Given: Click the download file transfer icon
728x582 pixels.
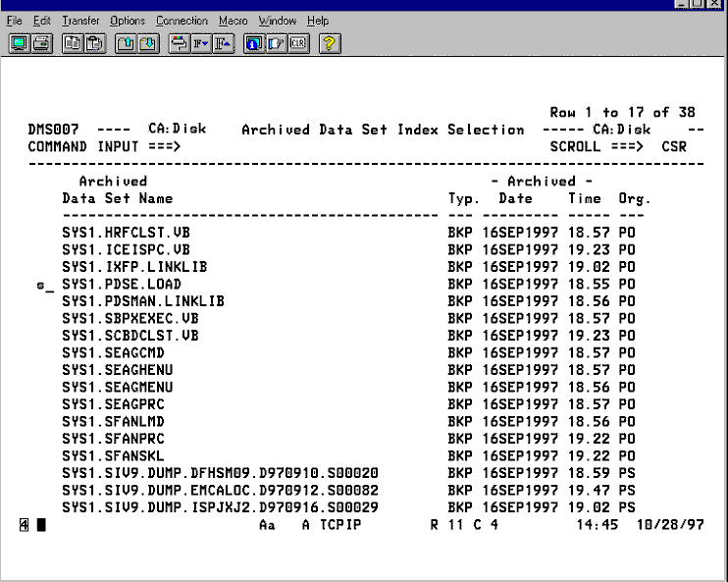Looking at the screenshot, I should [x=147, y=43].
